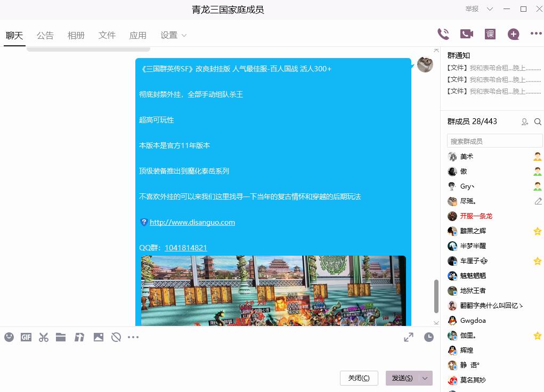544x392 pixels.
Task: Click the star badge beside 黯黑之辉
Action: [x=538, y=231]
